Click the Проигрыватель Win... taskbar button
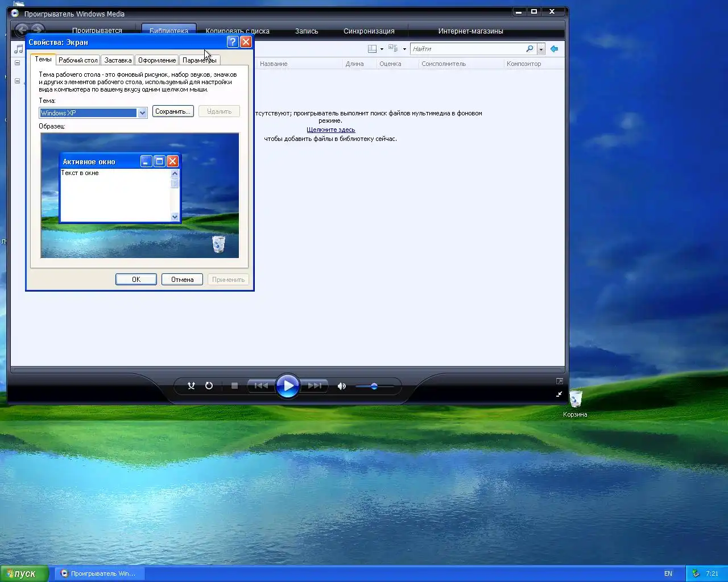 click(100, 573)
